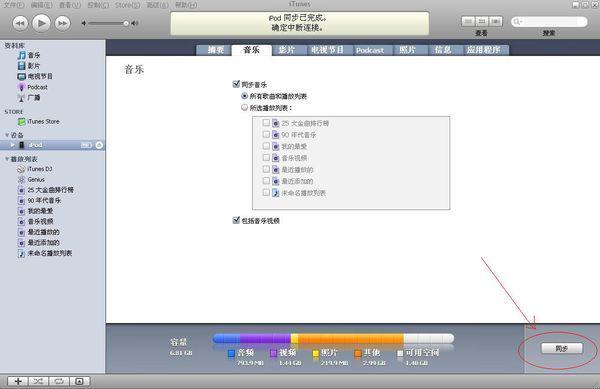Switch to the 摘要 tab

click(215, 50)
